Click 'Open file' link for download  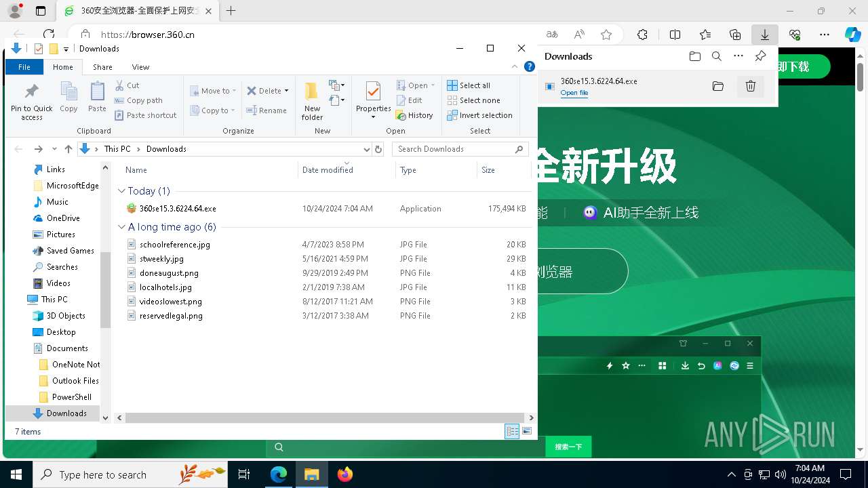click(574, 93)
